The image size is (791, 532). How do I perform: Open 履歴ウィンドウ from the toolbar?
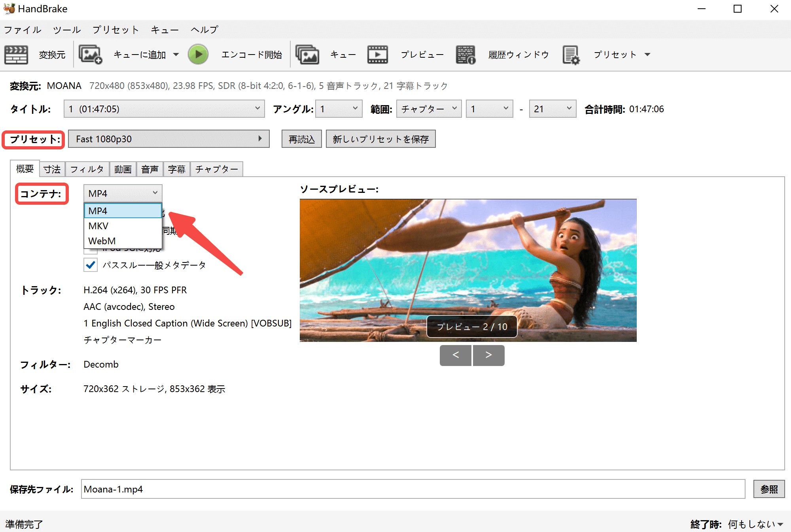click(519, 55)
